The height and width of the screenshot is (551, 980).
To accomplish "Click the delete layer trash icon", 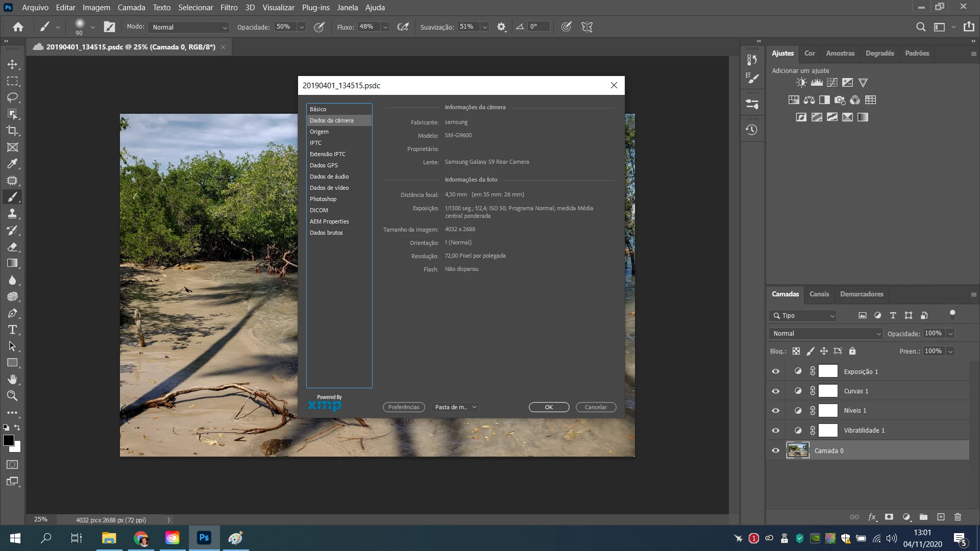I will (958, 517).
